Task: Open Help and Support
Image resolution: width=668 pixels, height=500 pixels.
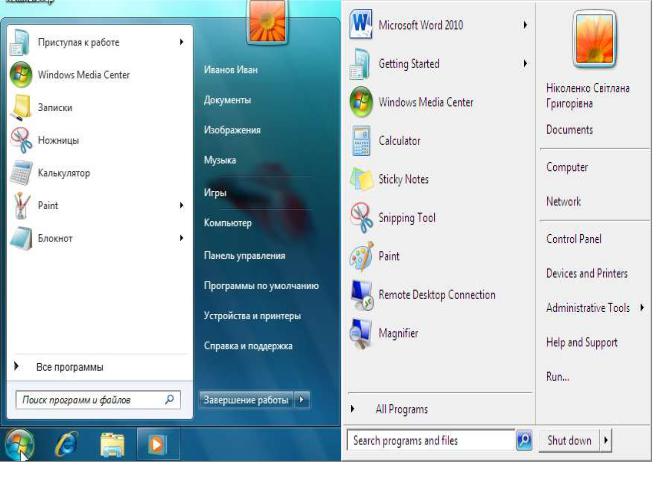Action: (x=582, y=342)
